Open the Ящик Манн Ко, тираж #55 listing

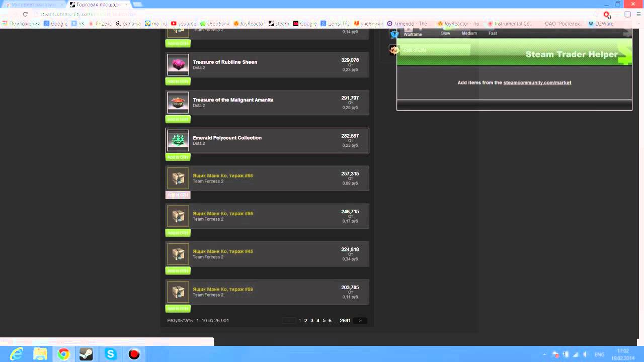pyautogui.click(x=267, y=216)
